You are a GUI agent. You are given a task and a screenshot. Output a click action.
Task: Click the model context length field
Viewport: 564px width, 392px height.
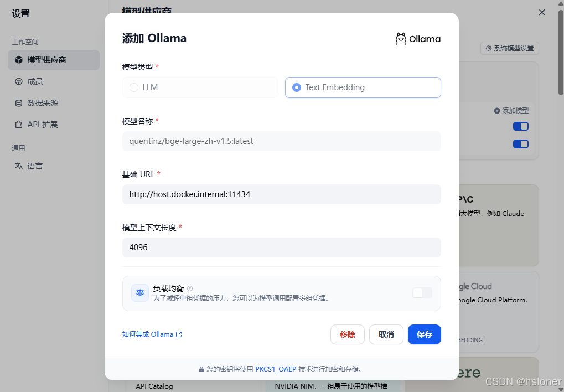[282, 247]
